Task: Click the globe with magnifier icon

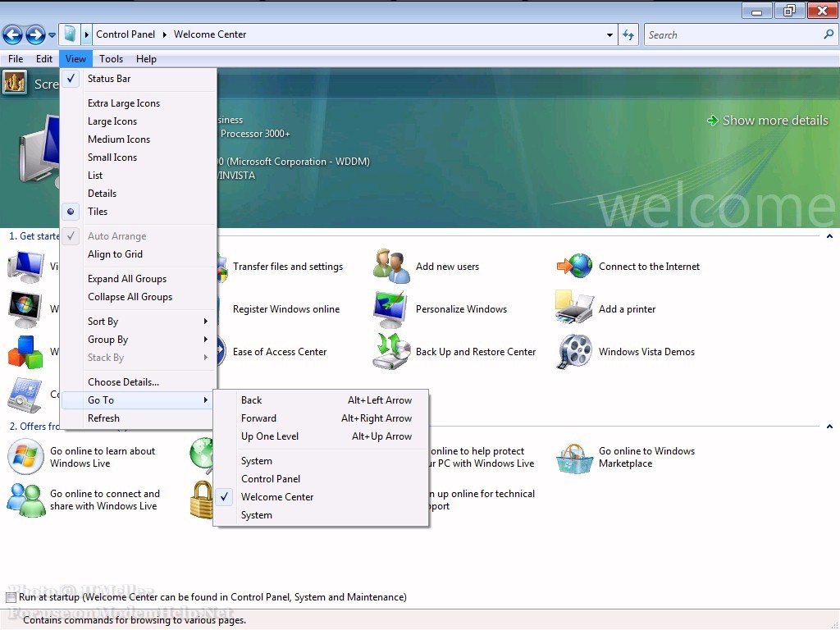Action: click(x=202, y=456)
